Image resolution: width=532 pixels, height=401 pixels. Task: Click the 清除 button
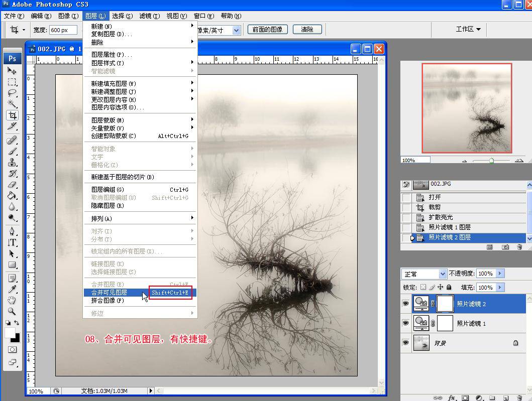coord(307,30)
